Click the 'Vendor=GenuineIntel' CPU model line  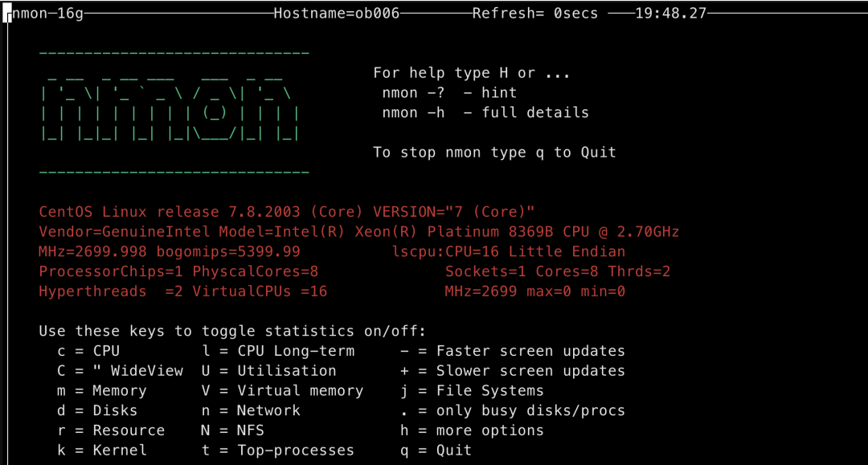click(358, 231)
